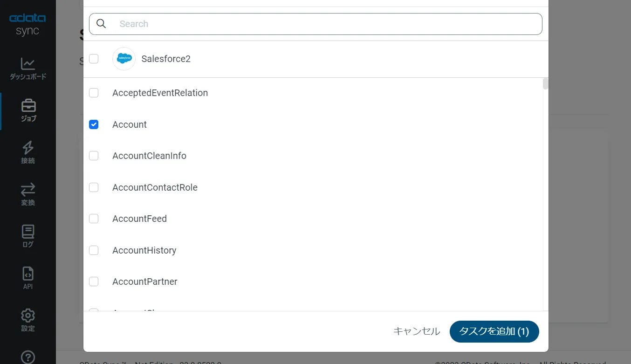Uncheck the Account checkbox

point(94,124)
